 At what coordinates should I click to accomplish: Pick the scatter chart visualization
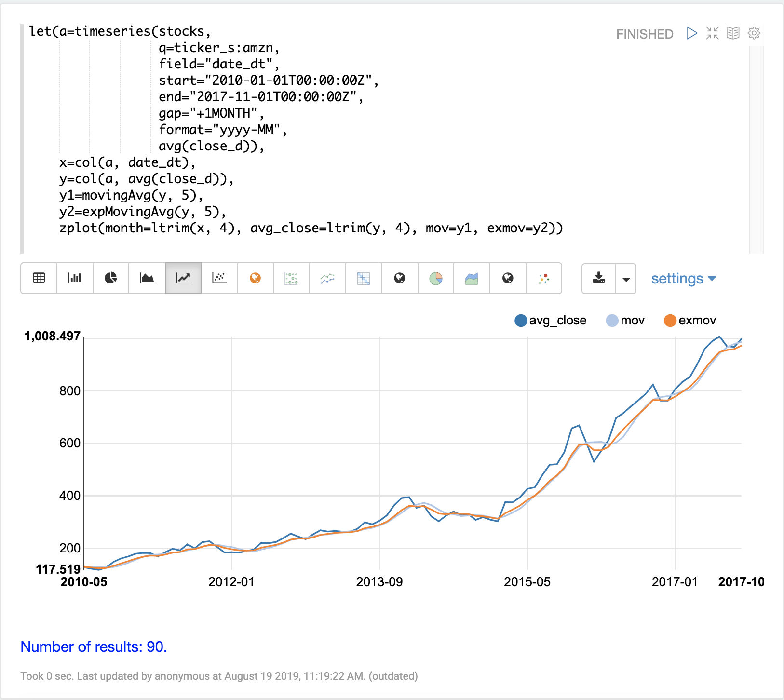219,278
